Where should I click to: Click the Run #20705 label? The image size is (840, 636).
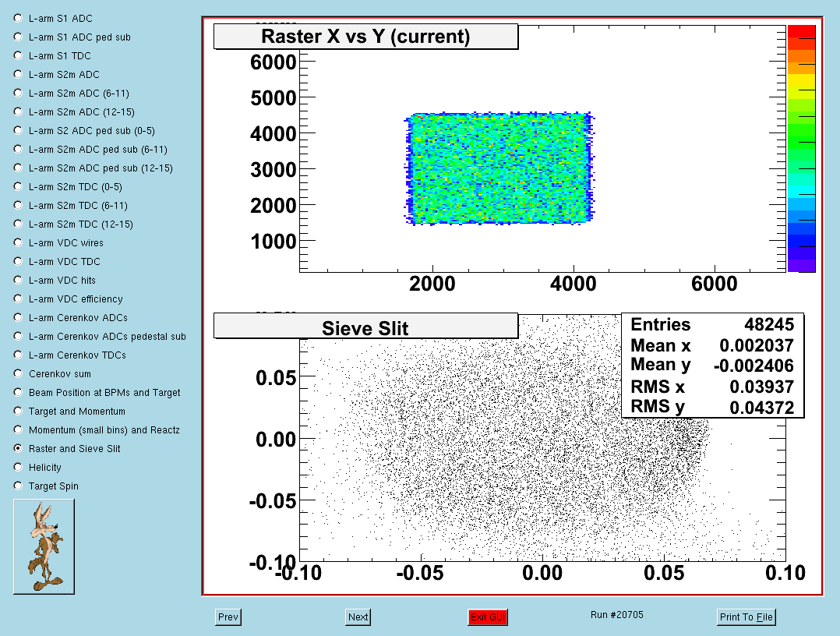coord(616,615)
